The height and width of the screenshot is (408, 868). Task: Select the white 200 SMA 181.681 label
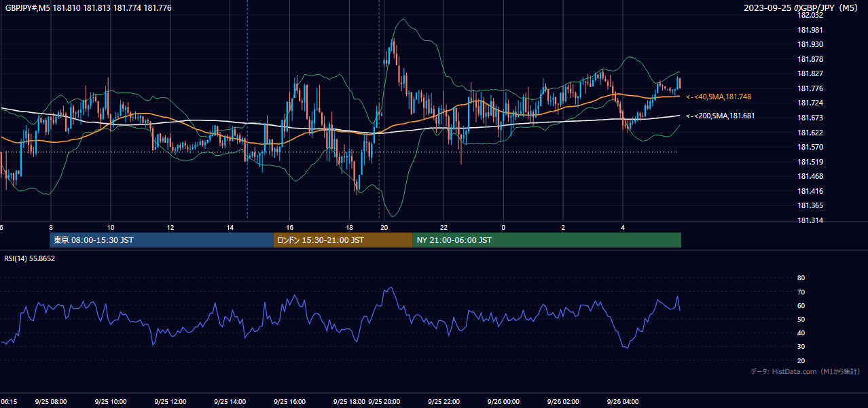pyautogui.click(x=720, y=116)
